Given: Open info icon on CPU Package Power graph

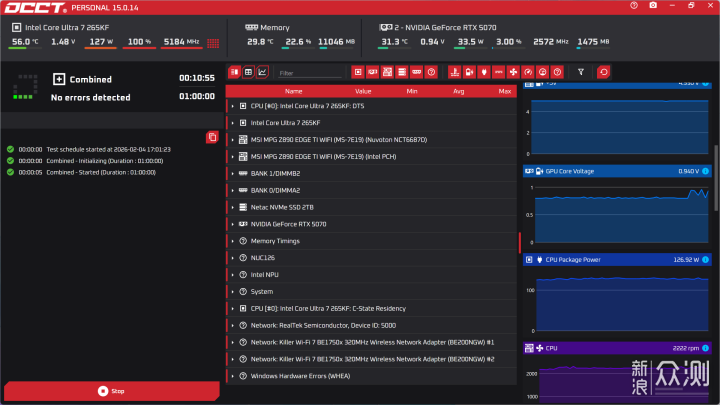Looking at the screenshot, I should click(x=705, y=260).
